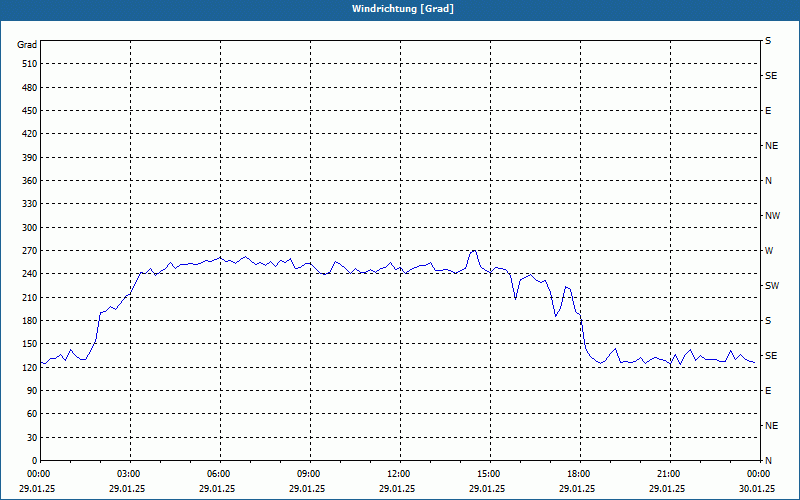Click the E compass label beside 450 gridline
800x500 pixels.
click(768, 111)
